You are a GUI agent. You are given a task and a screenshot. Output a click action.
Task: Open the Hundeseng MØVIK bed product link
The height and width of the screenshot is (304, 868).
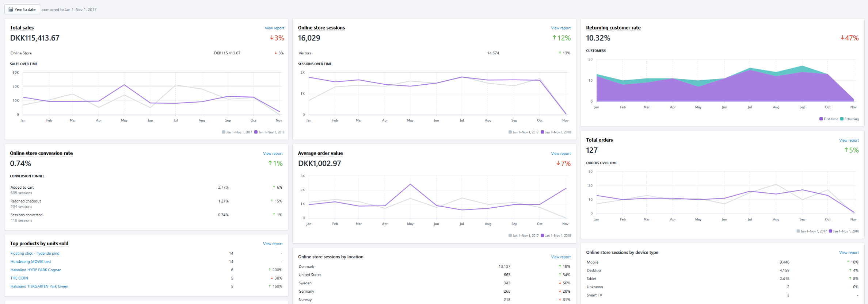(31, 262)
